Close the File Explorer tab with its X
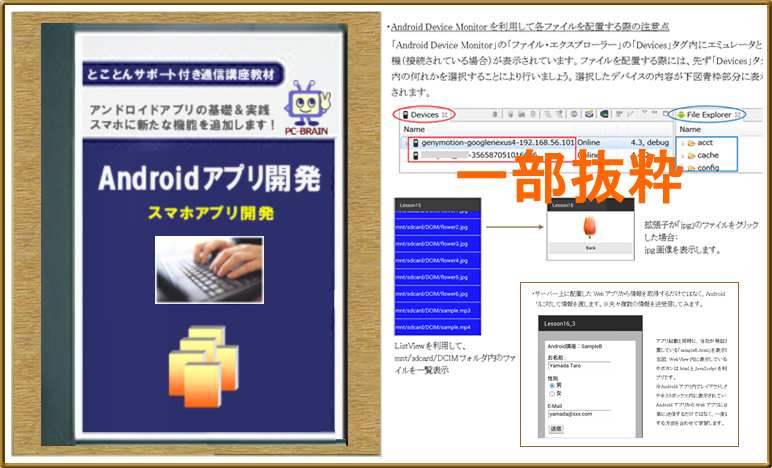 (x=738, y=115)
